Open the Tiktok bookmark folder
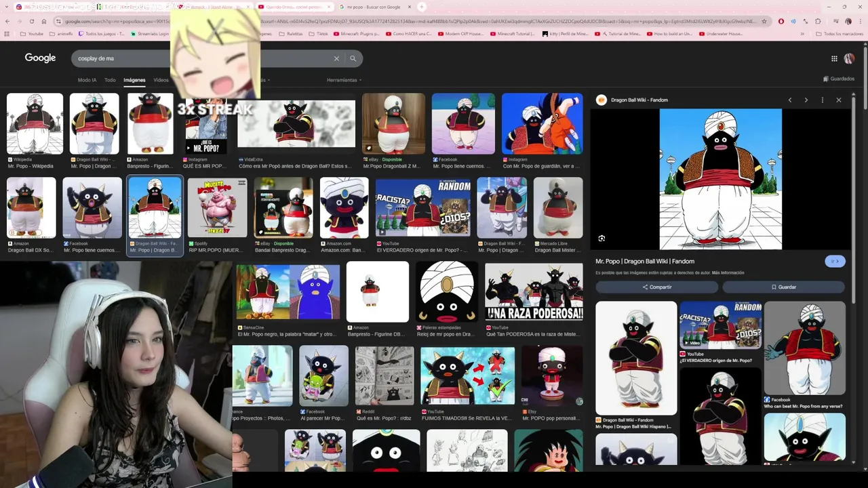868x488 pixels. pos(318,33)
